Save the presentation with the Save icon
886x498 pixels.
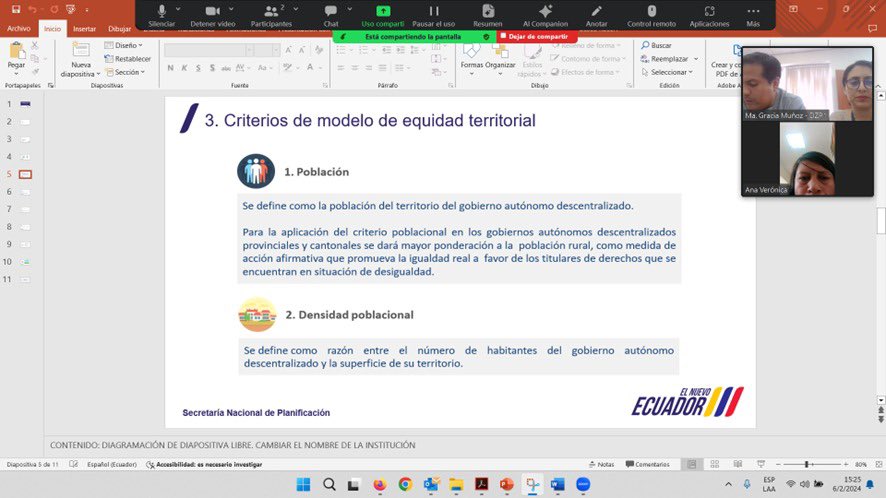coord(16,9)
